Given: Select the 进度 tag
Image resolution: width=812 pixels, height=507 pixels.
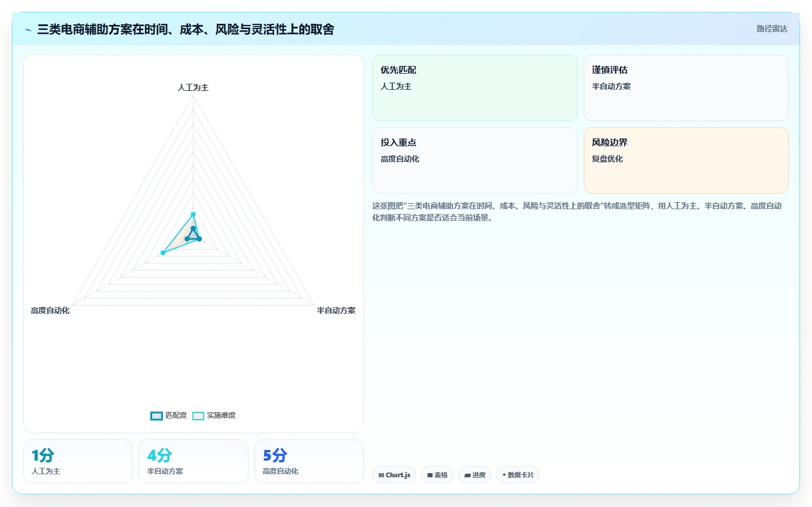Looking at the screenshot, I should click(x=475, y=475).
